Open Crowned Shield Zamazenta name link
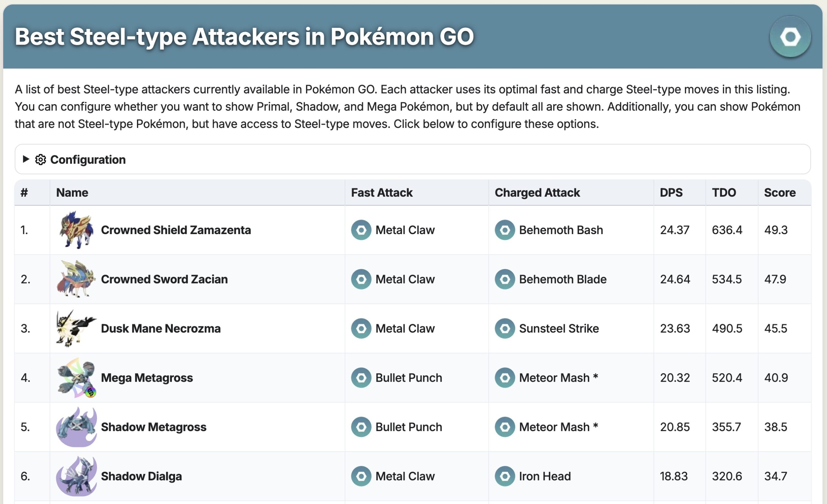Viewport: 827px width, 504px height. point(176,230)
